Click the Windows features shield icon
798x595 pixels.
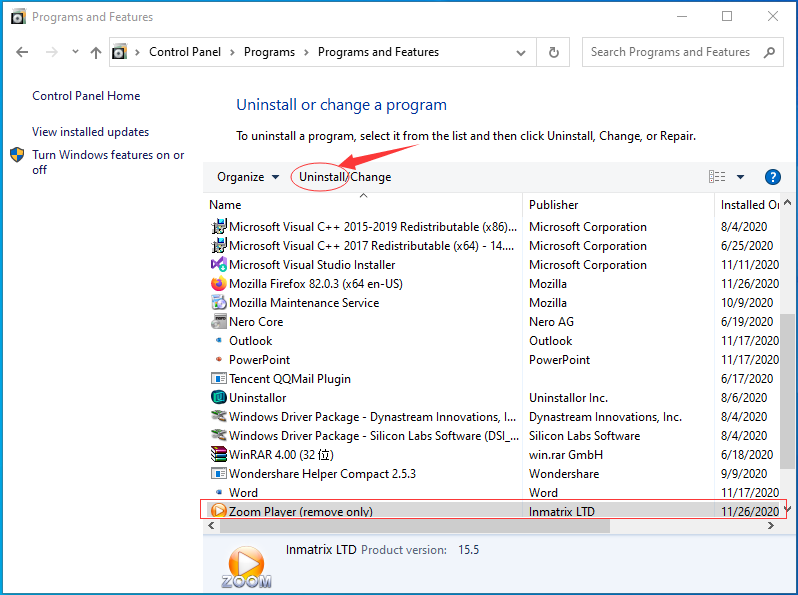(x=17, y=155)
